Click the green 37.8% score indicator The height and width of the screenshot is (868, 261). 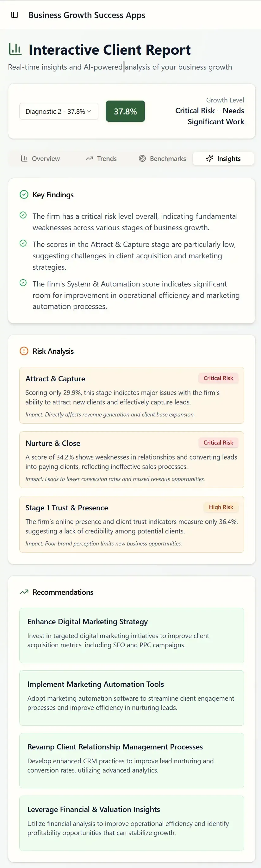pos(125,111)
